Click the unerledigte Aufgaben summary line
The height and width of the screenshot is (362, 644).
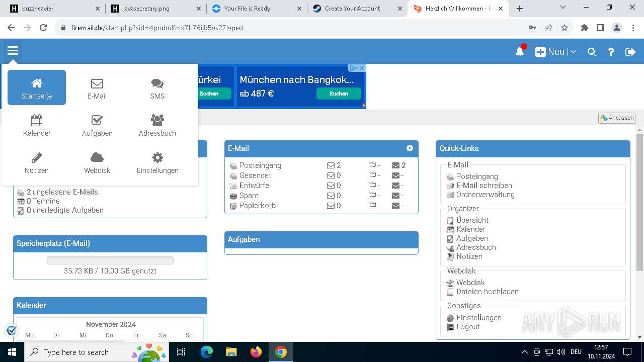[x=65, y=210]
